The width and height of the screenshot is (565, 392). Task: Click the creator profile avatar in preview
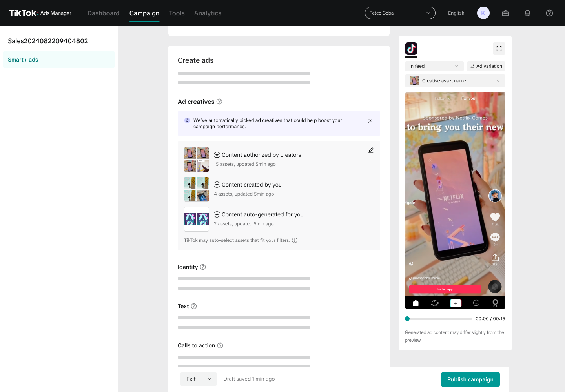pos(495,196)
